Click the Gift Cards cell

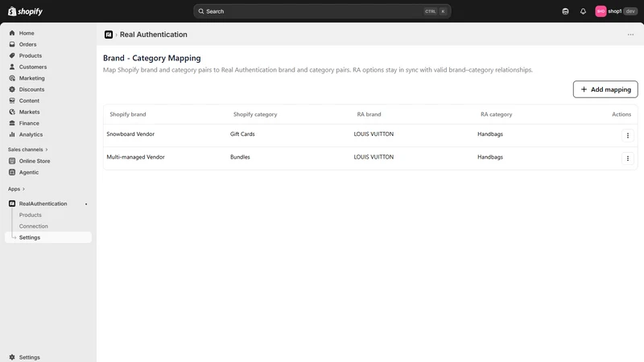click(x=242, y=134)
